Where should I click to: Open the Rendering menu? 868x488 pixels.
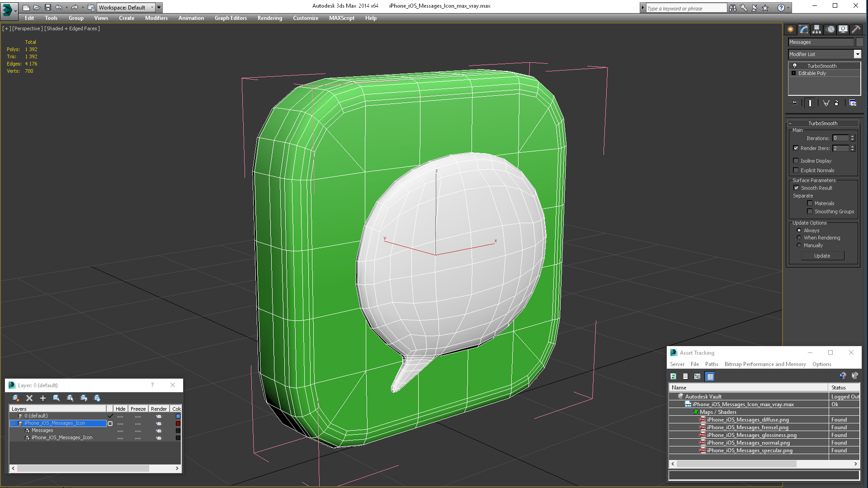tap(269, 18)
